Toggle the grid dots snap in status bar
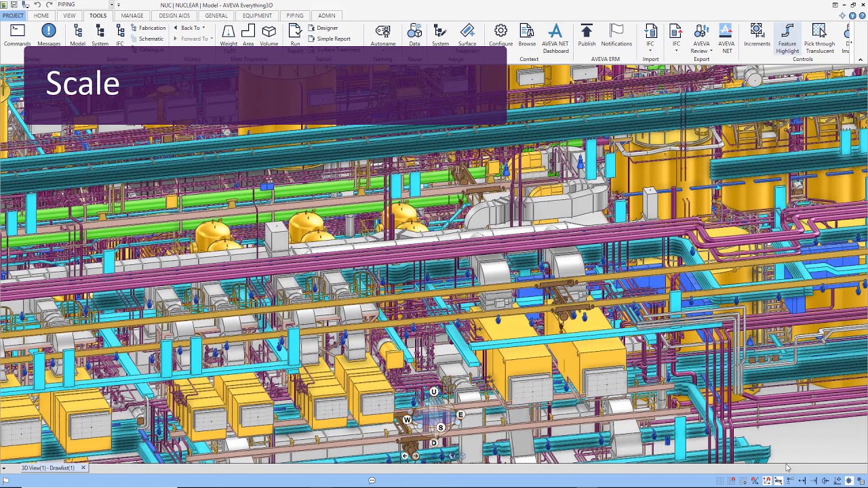 pyautogui.click(x=720, y=481)
